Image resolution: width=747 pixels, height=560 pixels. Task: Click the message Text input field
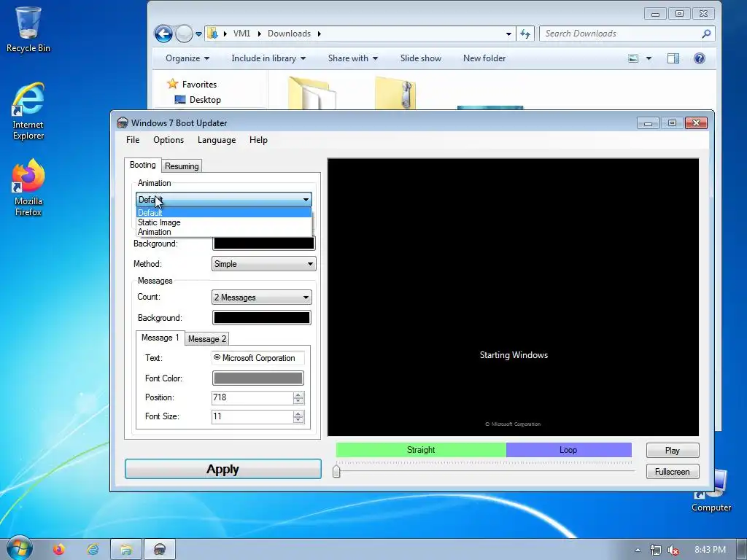[x=258, y=357]
